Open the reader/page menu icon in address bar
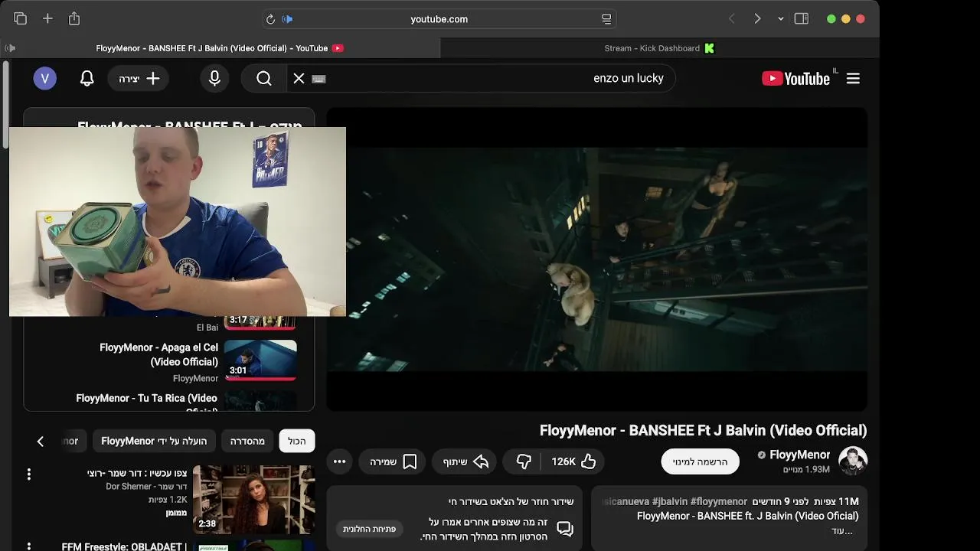 click(606, 19)
